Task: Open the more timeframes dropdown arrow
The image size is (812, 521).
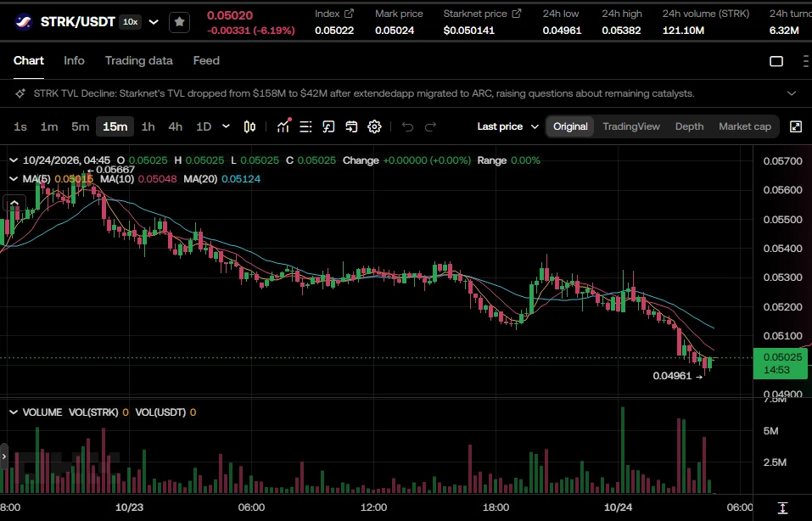Action: click(226, 126)
